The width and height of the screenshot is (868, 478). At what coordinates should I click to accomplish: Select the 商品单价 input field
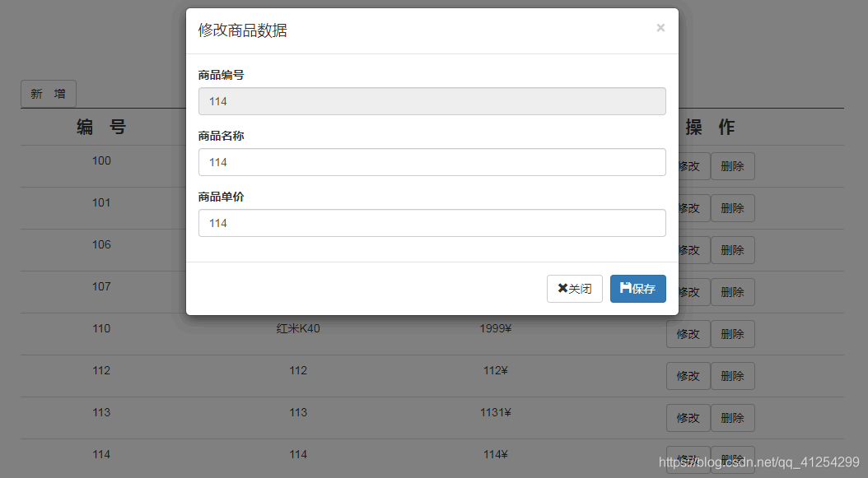tap(432, 223)
